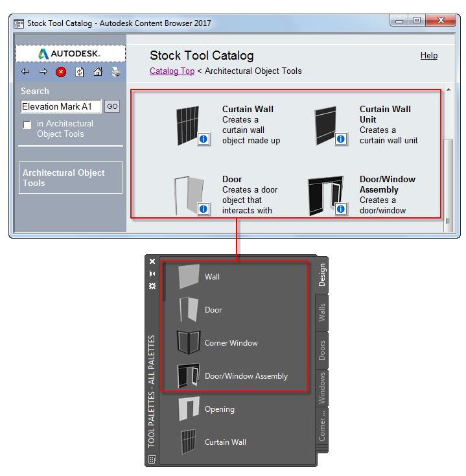
Task: Click the tool palette catalog icon at bottom
Action: coord(152,459)
